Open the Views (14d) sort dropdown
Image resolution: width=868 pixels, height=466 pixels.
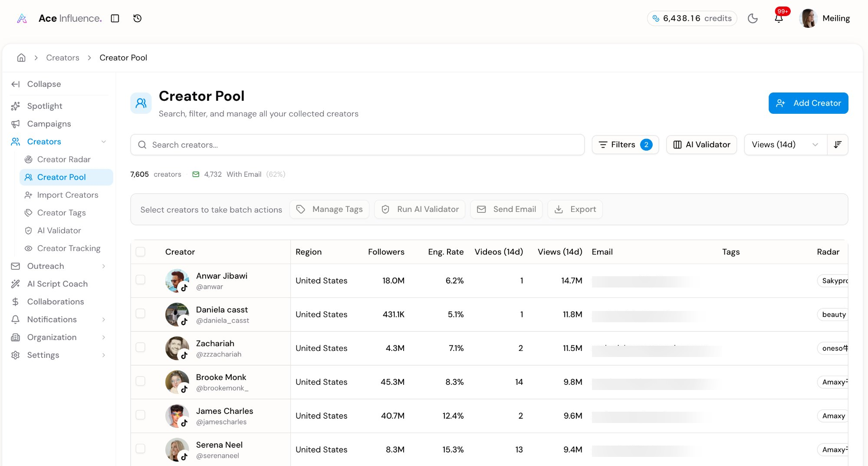click(785, 145)
